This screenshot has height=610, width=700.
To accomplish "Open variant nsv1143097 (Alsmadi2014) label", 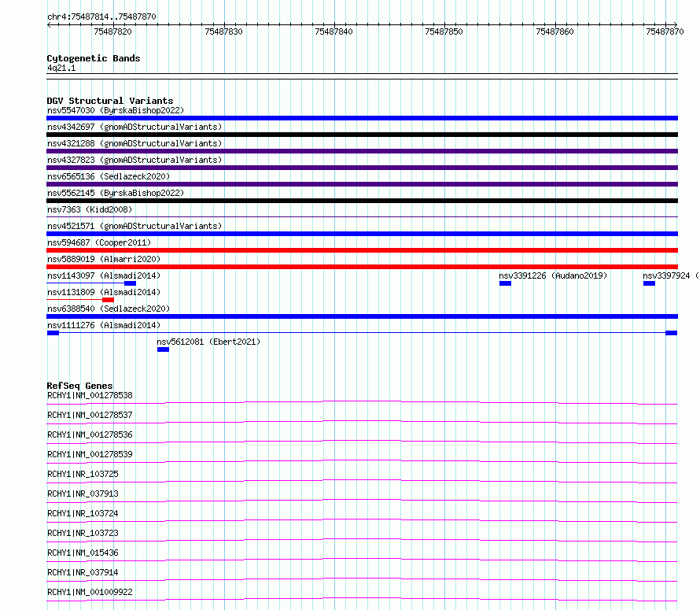I will tap(104, 275).
